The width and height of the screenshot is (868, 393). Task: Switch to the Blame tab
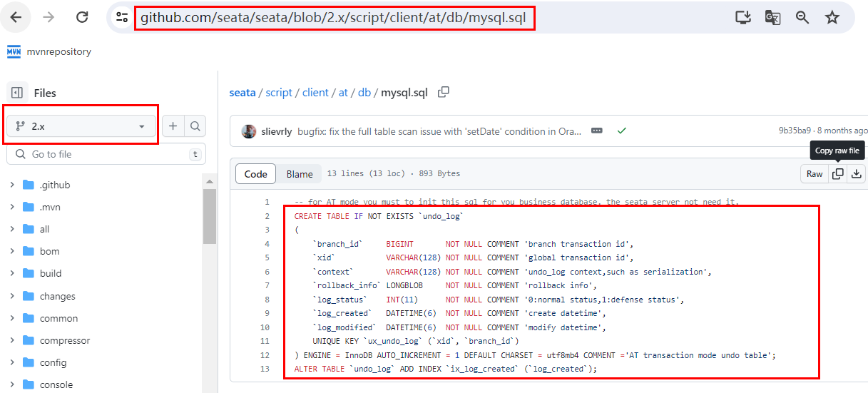pos(300,174)
